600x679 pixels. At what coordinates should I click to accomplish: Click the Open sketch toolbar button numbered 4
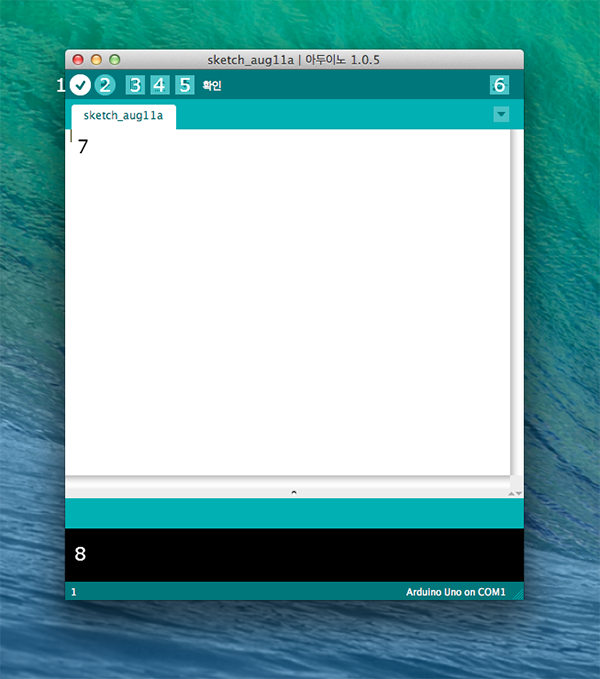click(x=160, y=85)
